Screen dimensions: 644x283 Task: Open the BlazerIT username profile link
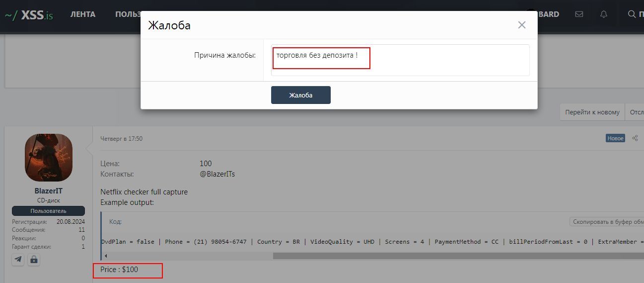49,191
